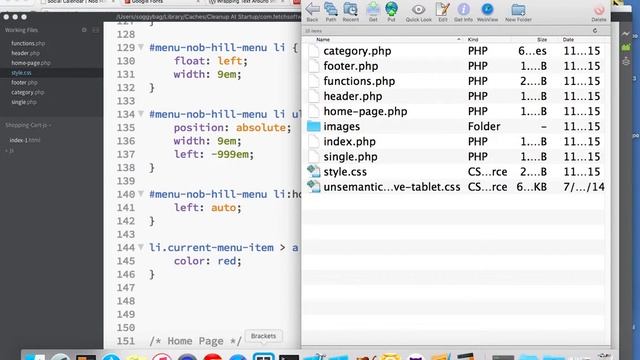Collapse the code block at line 134
Image resolution: width=640 pixels, height=360 pixels.
[141, 114]
